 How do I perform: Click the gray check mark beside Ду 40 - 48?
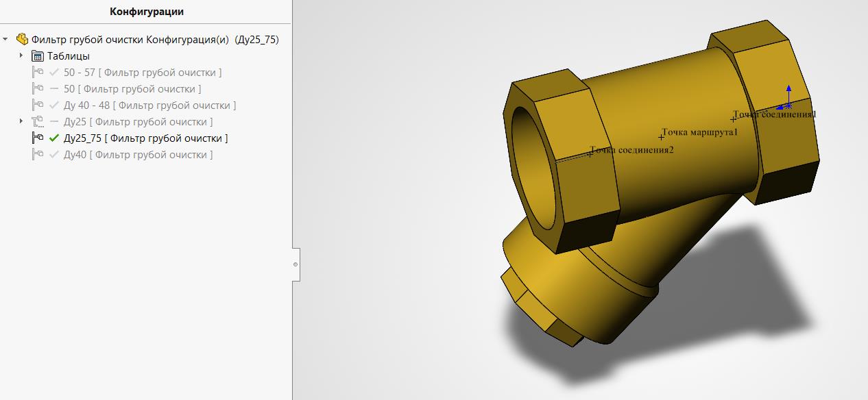coord(54,105)
